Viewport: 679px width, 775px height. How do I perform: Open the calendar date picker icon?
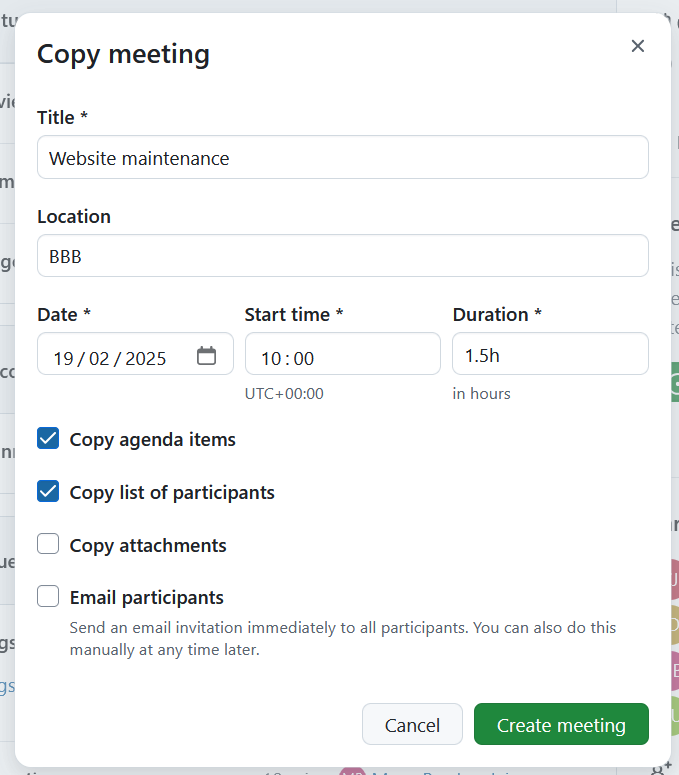207,356
